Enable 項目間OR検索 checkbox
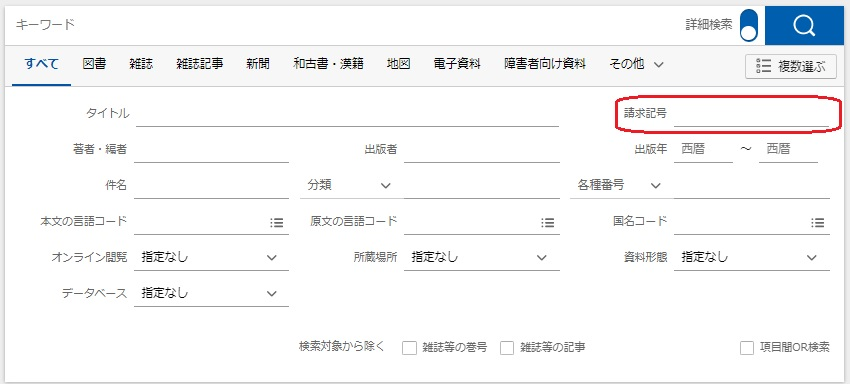The image size is (850, 384). click(x=747, y=348)
